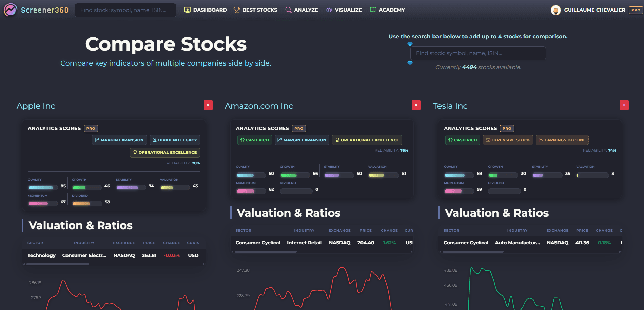Click Apple's MARGIN EXPANSION badge
The width and height of the screenshot is (644, 310).
(x=119, y=140)
